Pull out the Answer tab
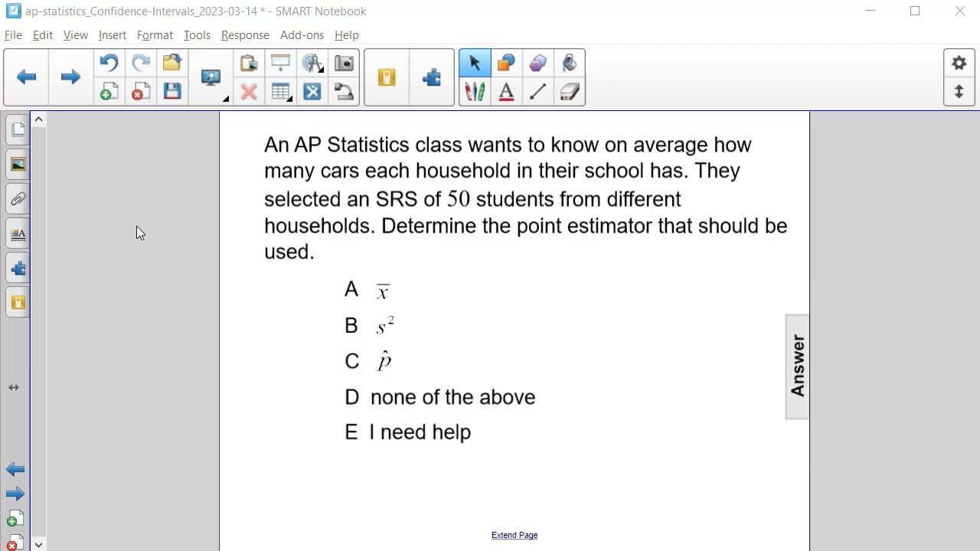Image resolution: width=980 pixels, height=551 pixels. point(797,367)
